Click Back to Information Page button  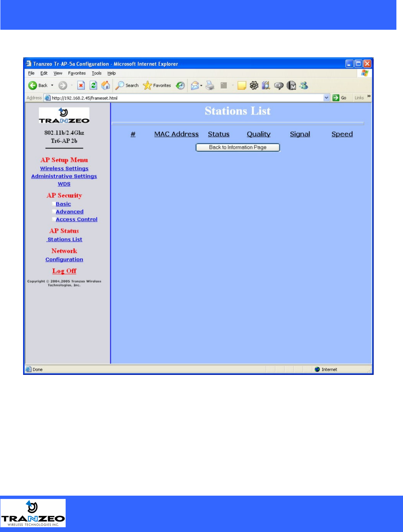click(238, 147)
